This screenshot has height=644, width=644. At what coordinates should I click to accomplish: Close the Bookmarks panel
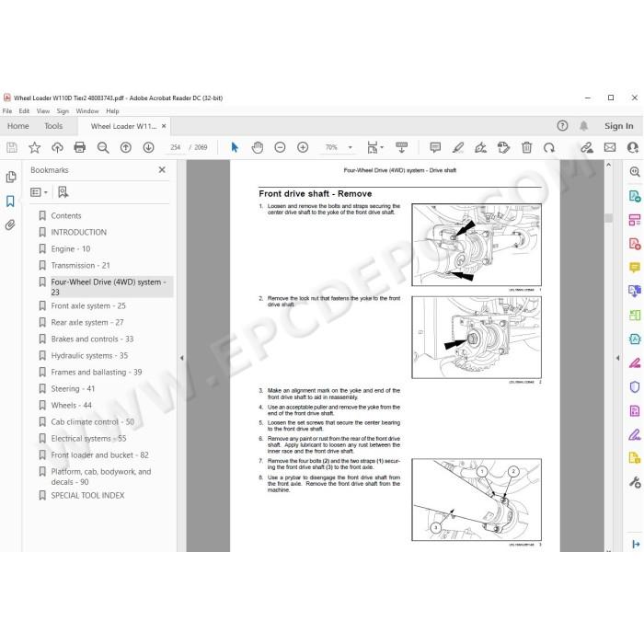(162, 169)
